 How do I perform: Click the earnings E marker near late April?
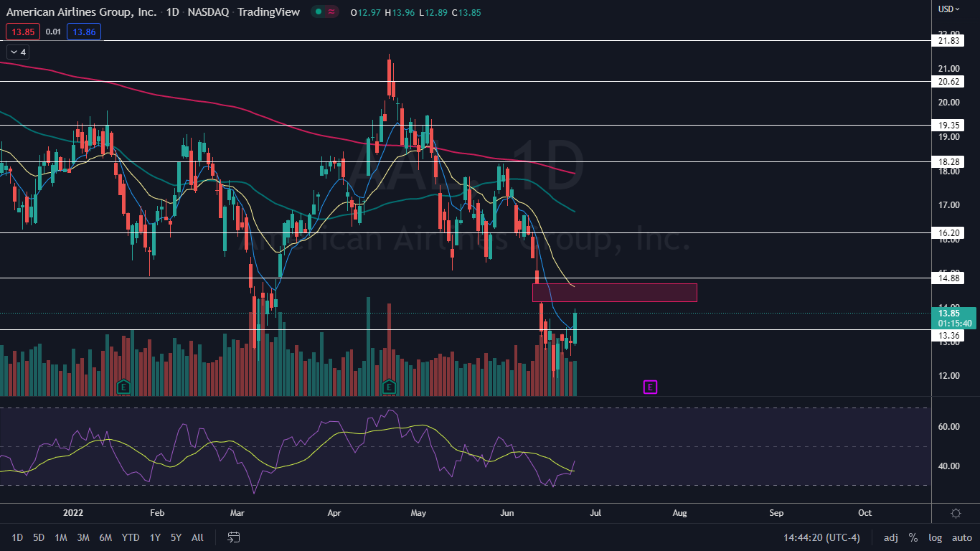pyautogui.click(x=389, y=387)
